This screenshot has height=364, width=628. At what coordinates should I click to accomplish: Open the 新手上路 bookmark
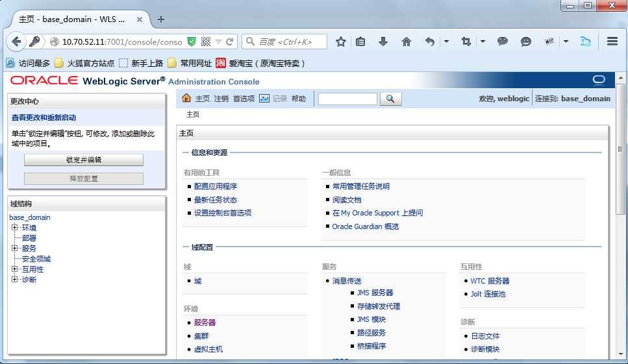click(x=141, y=63)
